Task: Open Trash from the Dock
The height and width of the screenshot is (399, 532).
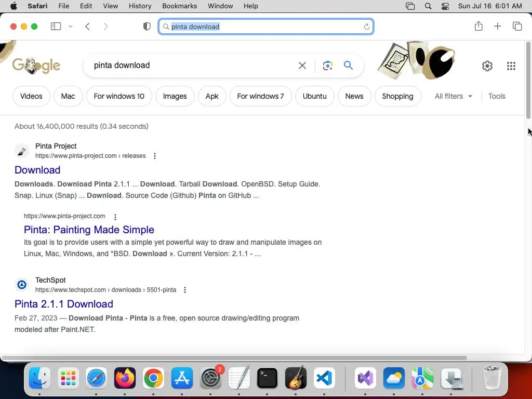Action: (491, 378)
